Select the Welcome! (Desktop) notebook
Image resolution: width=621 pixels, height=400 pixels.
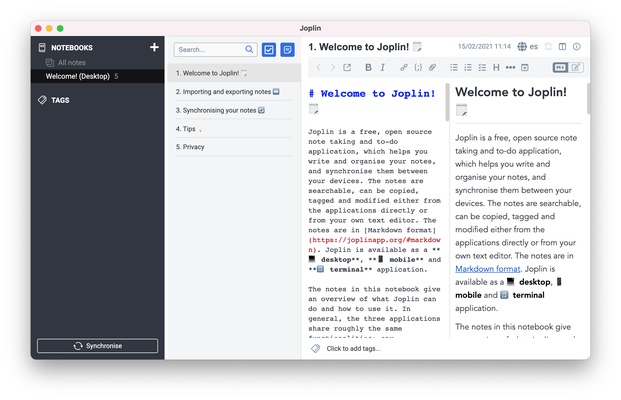97,76
